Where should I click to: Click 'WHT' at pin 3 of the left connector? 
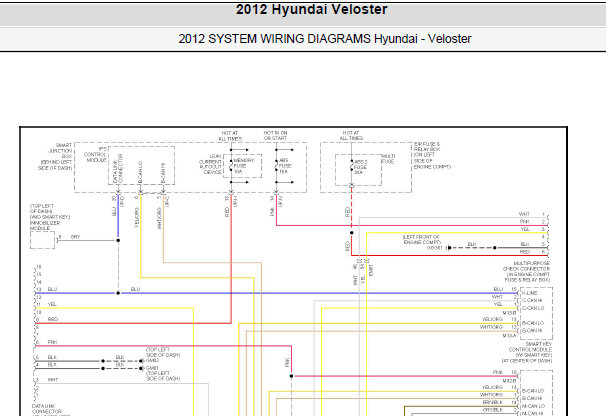53,380
